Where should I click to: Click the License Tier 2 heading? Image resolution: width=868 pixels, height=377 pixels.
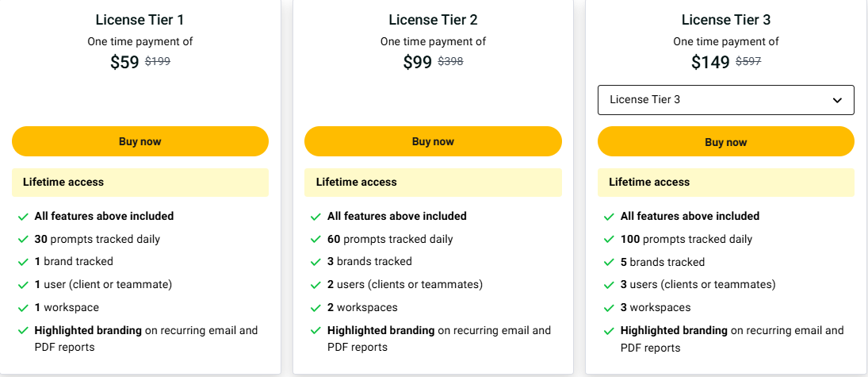pos(433,20)
